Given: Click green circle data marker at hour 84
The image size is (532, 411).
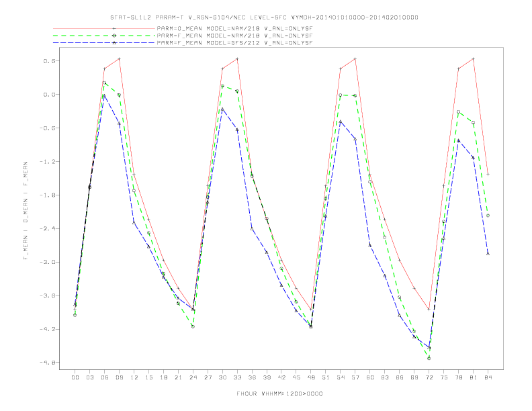Looking at the screenshot, I should pyautogui.click(x=488, y=216).
